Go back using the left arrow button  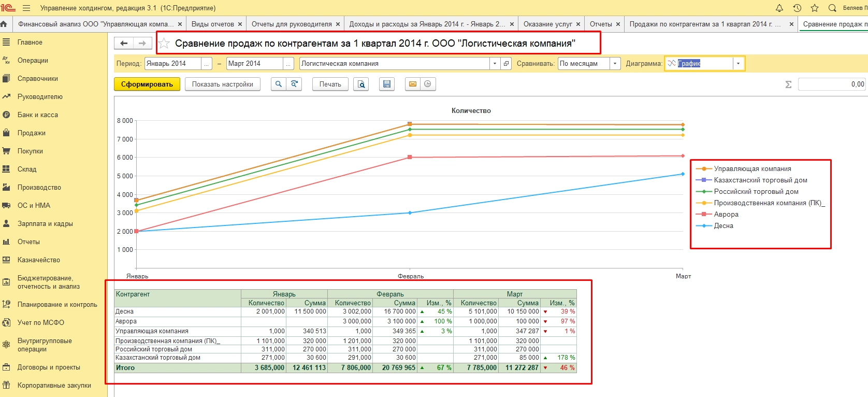124,44
